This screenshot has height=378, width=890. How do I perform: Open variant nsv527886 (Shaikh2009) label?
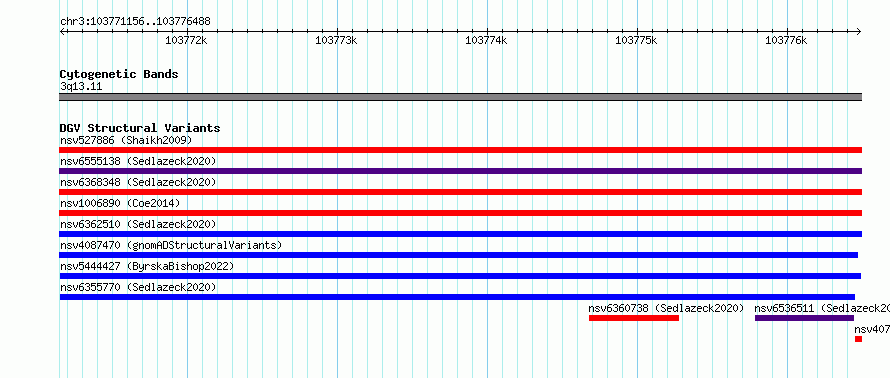coord(126,140)
